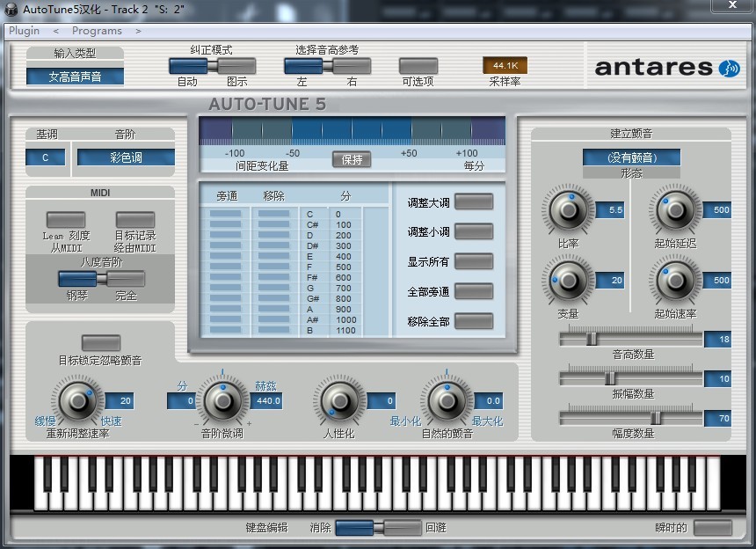
Task: Click cents value 1000 for A#
Action: 346,320
